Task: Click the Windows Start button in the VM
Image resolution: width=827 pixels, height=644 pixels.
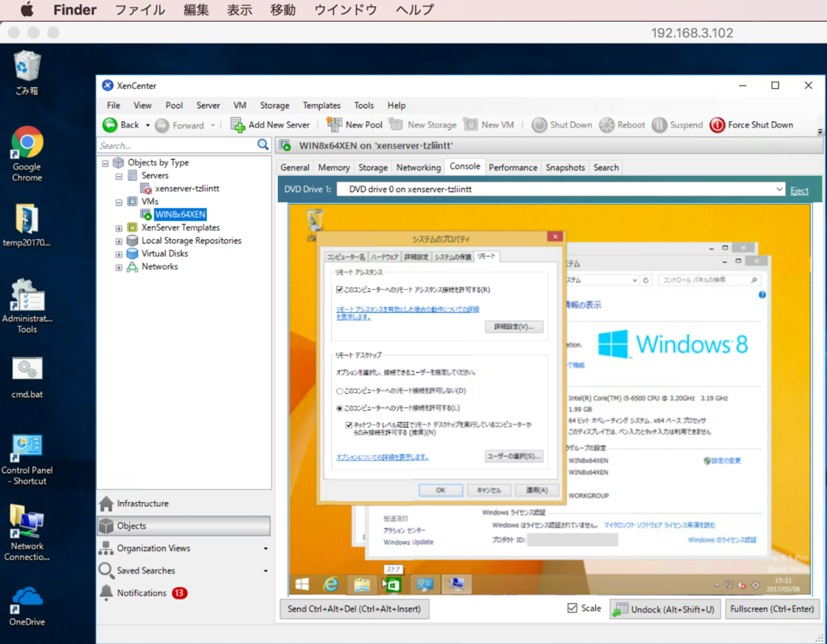Action: pyautogui.click(x=302, y=584)
